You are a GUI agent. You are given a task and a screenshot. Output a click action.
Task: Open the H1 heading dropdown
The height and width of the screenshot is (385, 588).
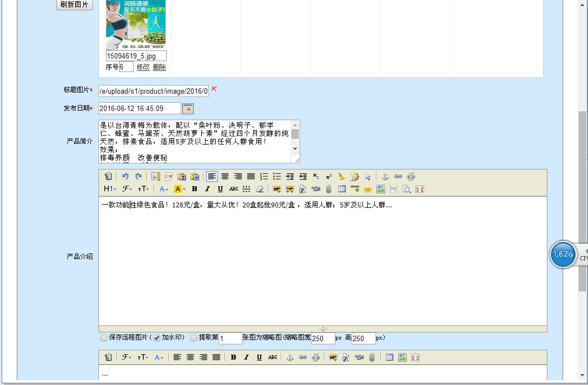coord(110,189)
